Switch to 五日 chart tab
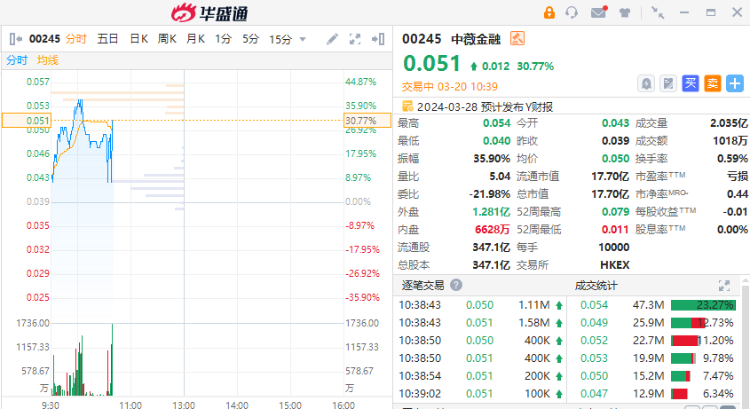This screenshot has width=750, height=409. (x=108, y=39)
